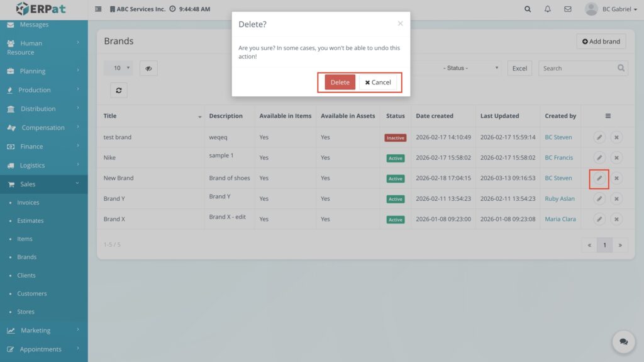The image size is (644, 362).
Task: Delete the Nike brand using the x icon
Action: (x=616, y=158)
